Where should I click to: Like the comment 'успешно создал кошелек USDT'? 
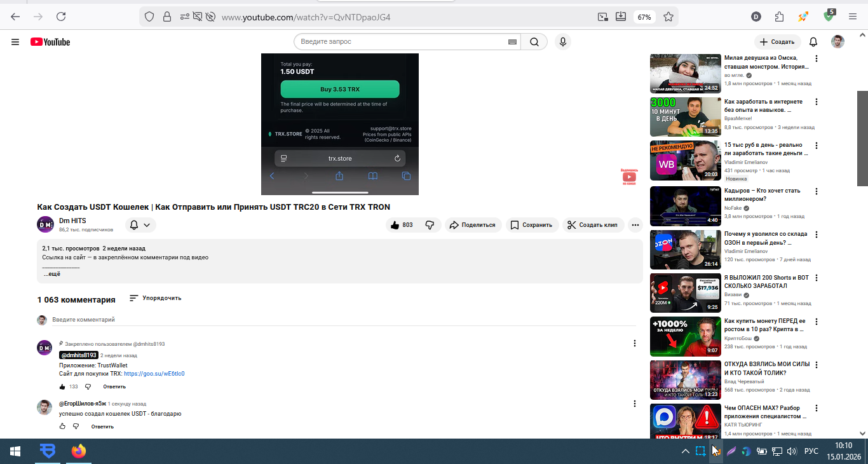coord(62,426)
